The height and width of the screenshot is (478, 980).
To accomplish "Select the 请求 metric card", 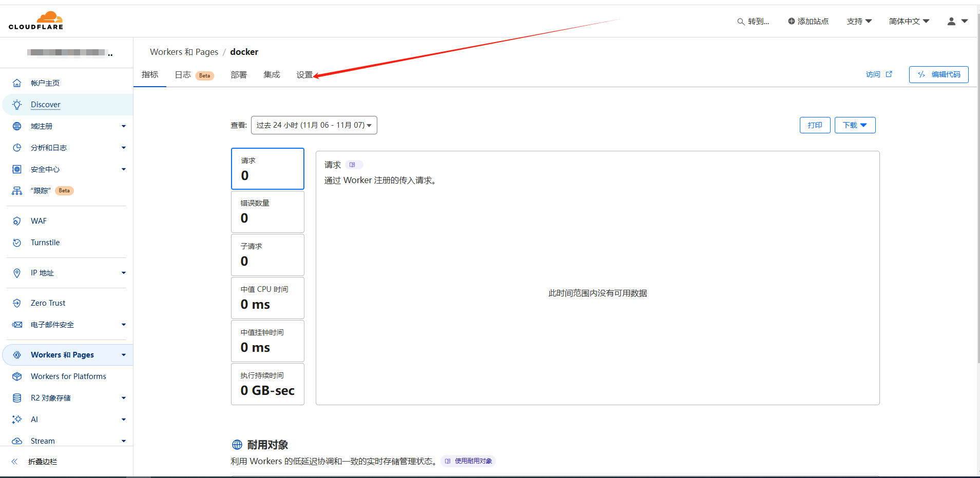I will pos(267,169).
